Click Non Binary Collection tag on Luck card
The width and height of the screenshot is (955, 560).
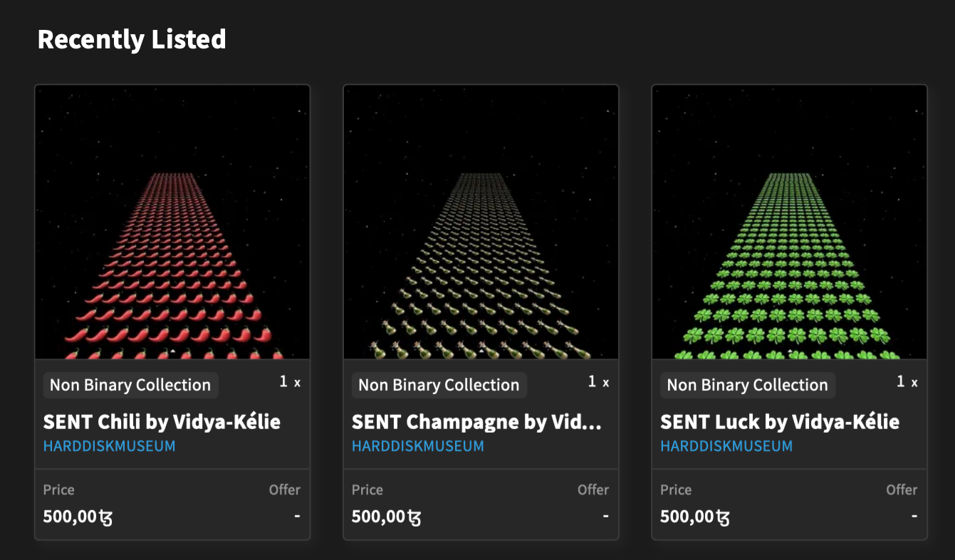coord(747,385)
